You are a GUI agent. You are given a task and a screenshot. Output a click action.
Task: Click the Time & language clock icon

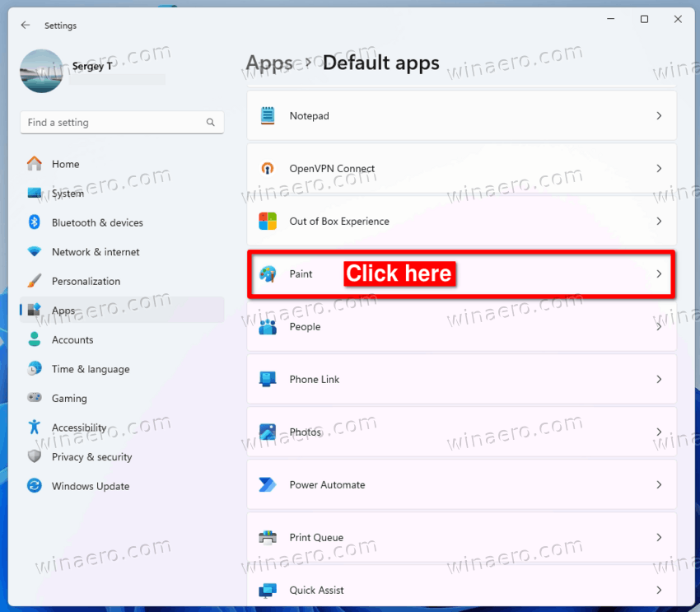tap(35, 369)
